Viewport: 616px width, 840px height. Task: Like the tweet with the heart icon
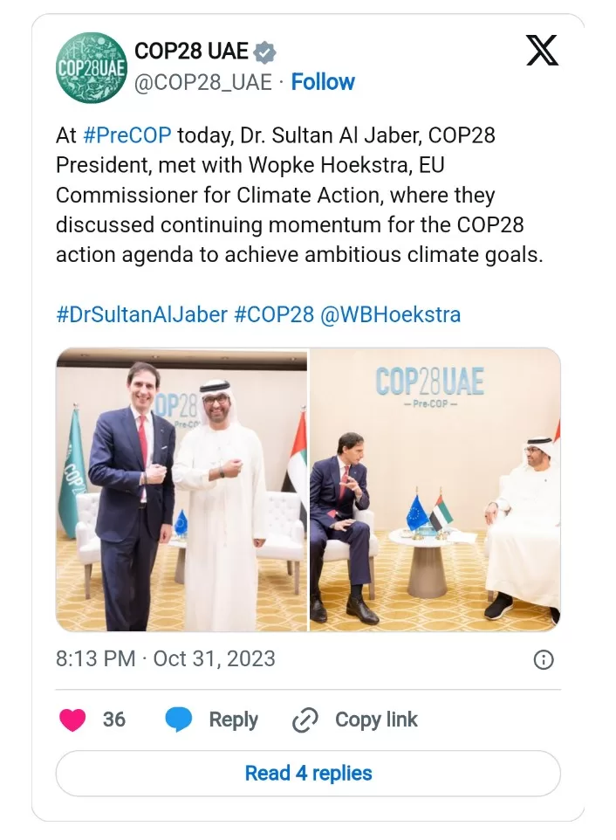[x=73, y=720]
